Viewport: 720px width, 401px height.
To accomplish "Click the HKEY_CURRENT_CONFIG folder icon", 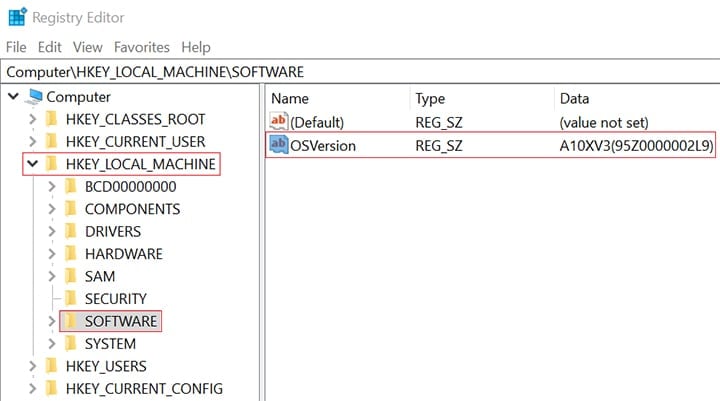I will 51,389.
